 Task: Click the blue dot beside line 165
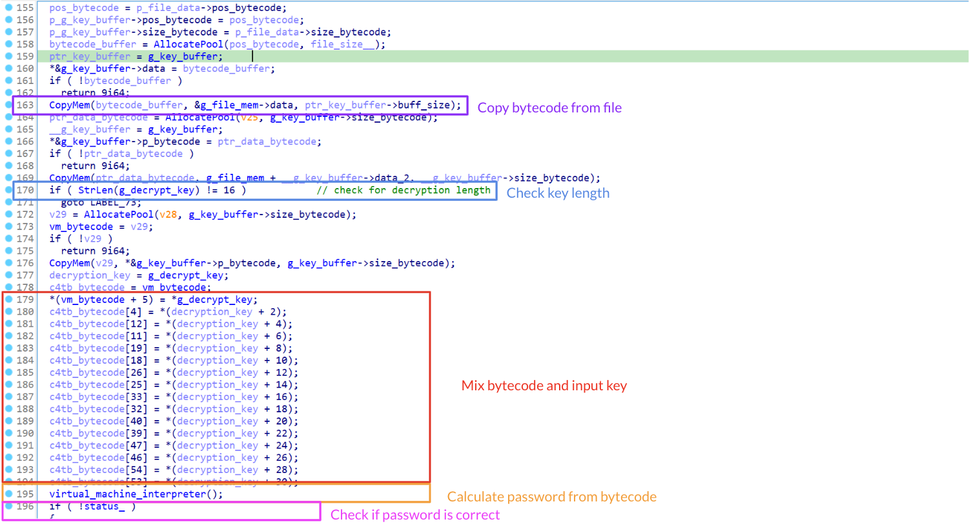(9, 129)
